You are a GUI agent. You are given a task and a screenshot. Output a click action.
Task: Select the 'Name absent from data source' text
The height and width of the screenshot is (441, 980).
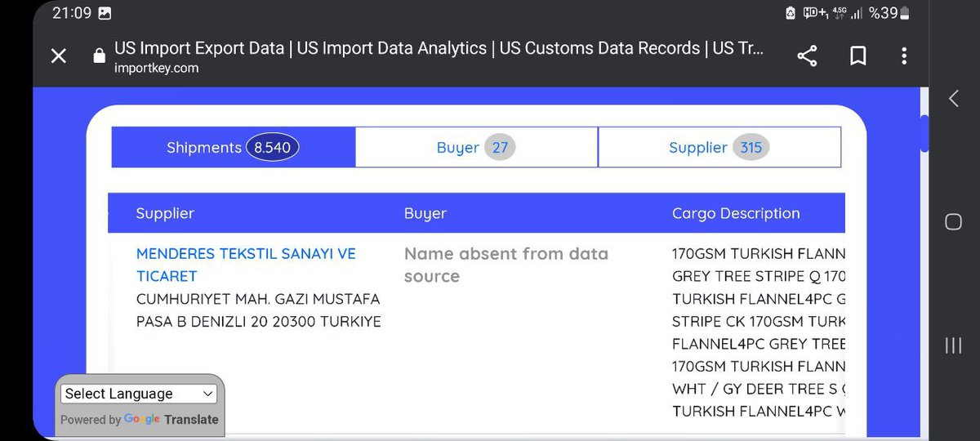(506, 265)
